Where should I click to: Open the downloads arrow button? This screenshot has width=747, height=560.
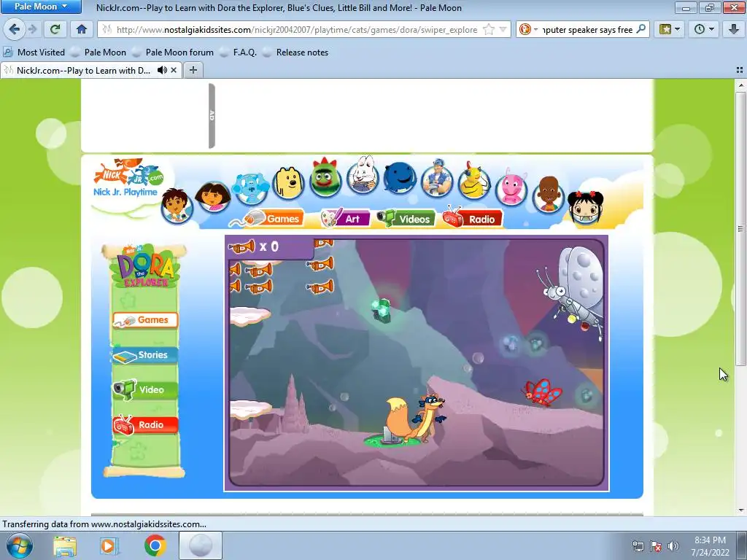coord(734,29)
